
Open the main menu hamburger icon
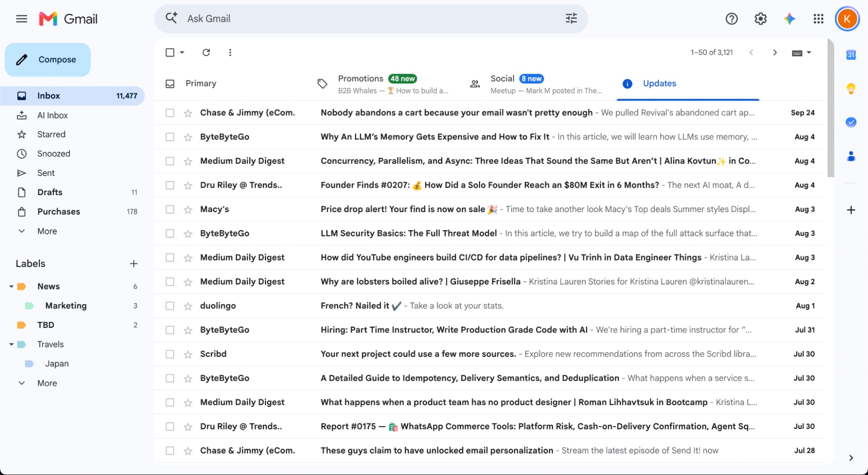click(x=21, y=19)
